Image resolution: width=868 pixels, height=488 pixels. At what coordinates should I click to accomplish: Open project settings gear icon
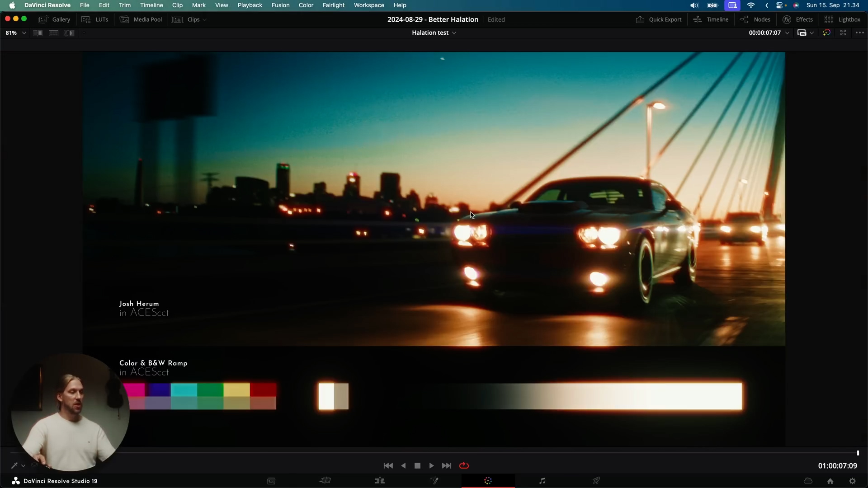click(x=852, y=481)
